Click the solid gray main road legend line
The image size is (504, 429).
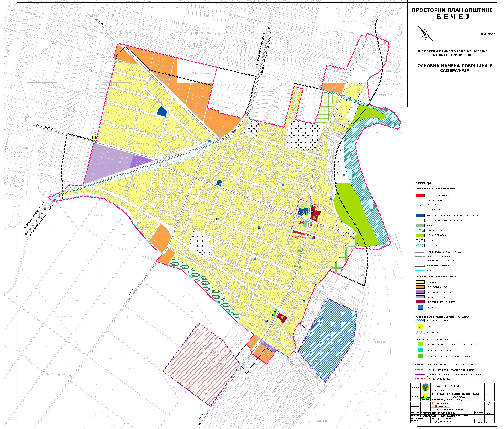[x=420, y=252]
